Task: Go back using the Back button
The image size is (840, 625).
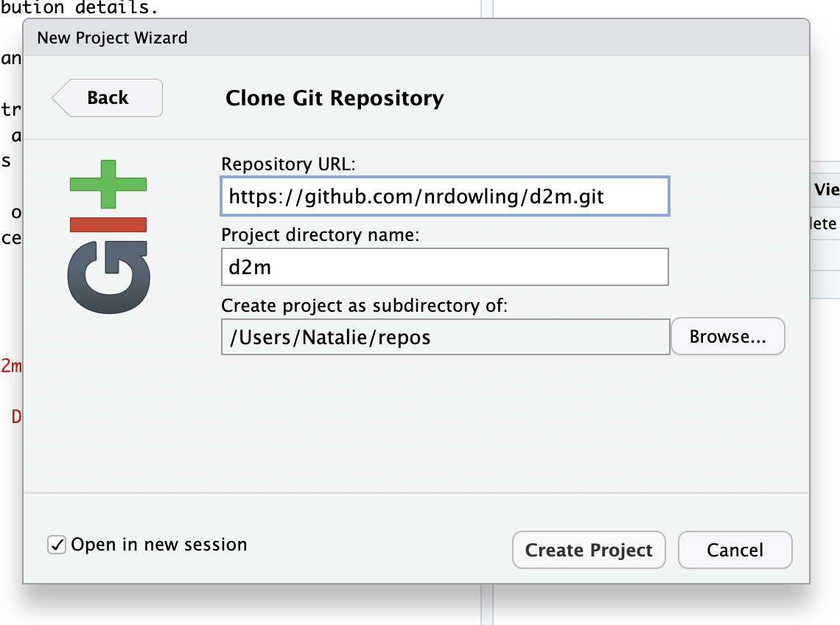Action: point(107,97)
